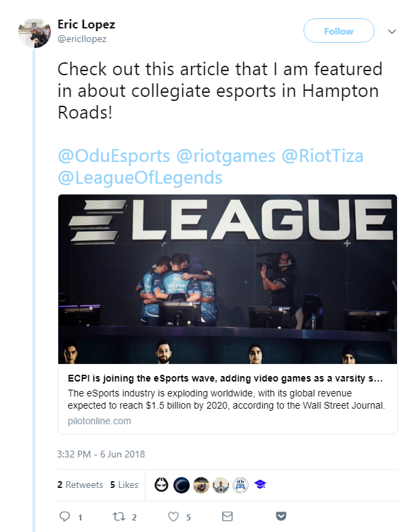The image size is (418, 532).
Task: View the 2 Retweets list
Action: (x=80, y=485)
